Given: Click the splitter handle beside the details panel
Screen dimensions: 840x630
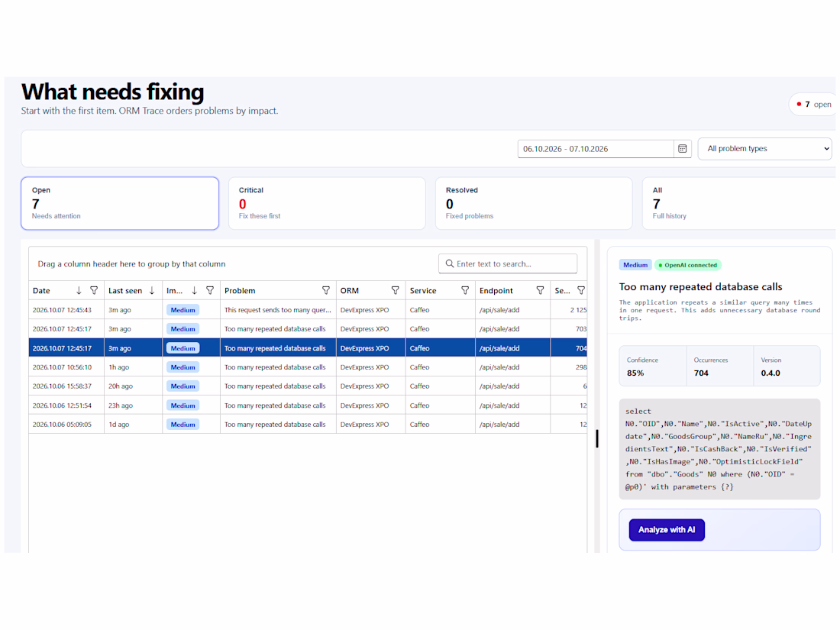Looking at the screenshot, I should (x=597, y=438).
